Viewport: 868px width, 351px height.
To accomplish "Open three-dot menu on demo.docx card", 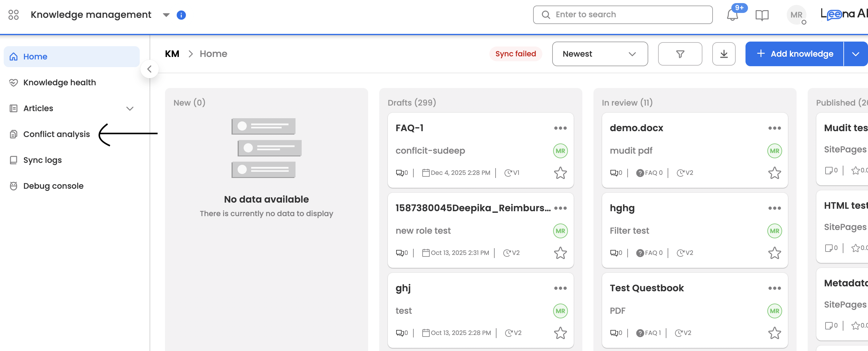I will (x=774, y=128).
